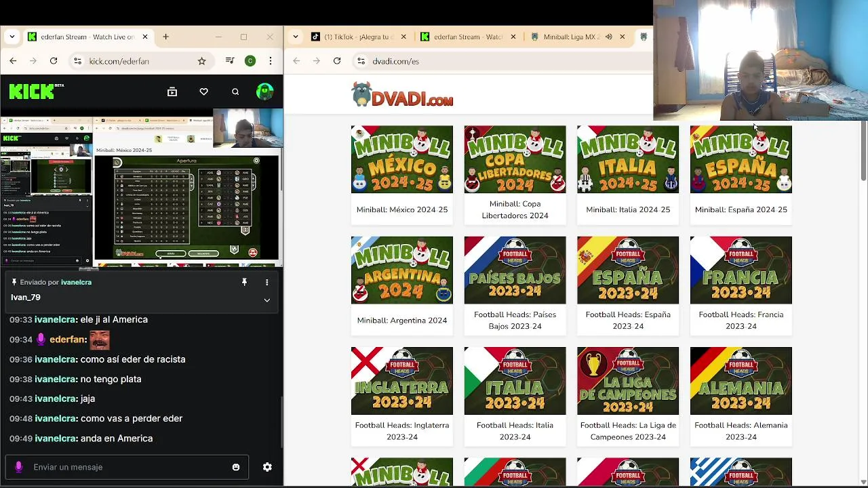This screenshot has width=868, height=488.
Task: Unpin the pinned chat message
Action: click(244, 282)
